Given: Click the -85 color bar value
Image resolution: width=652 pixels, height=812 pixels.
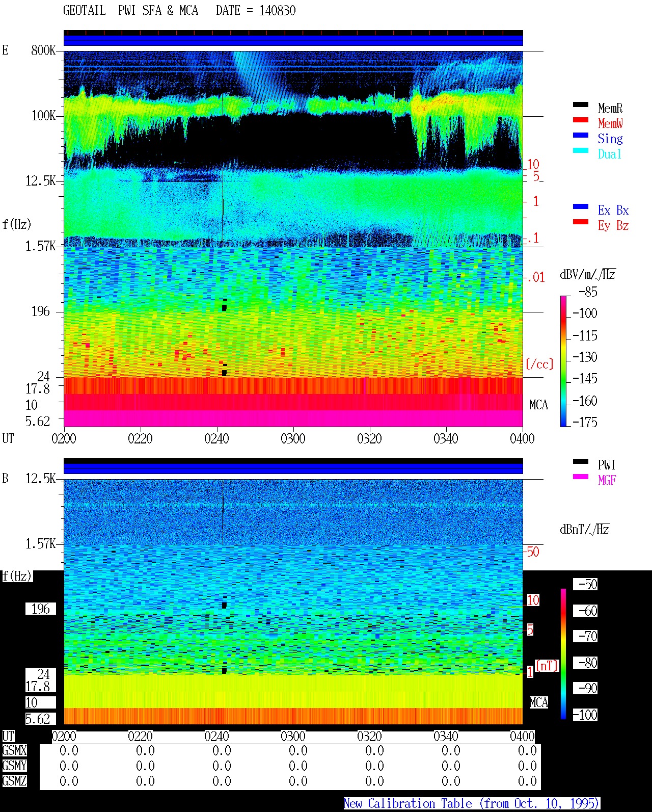Looking at the screenshot, I should point(588,292).
